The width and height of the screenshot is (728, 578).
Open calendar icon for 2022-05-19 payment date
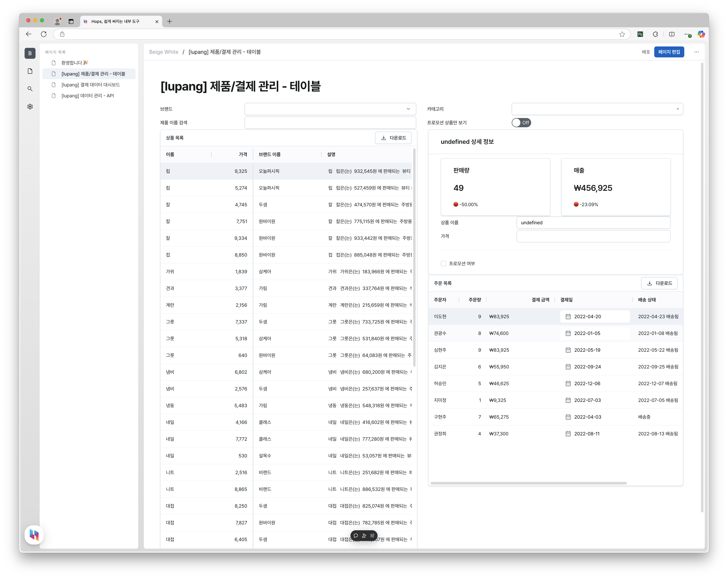[x=568, y=350]
